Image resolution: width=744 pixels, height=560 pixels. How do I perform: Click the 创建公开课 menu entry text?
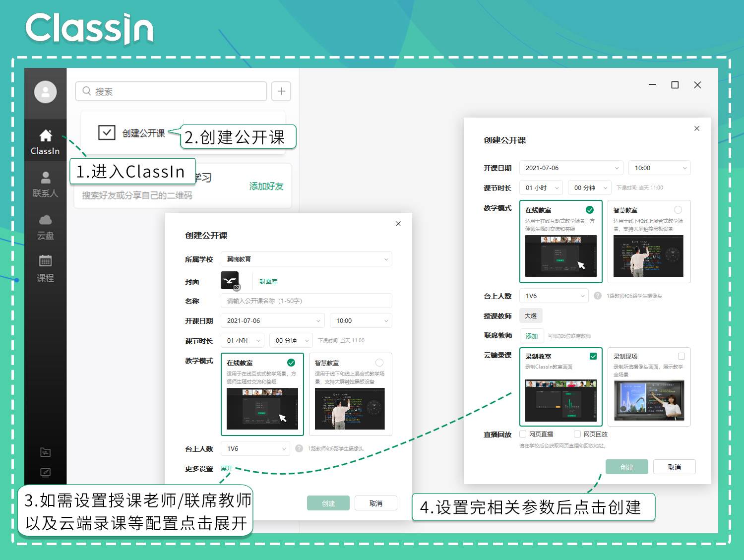[144, 133]
